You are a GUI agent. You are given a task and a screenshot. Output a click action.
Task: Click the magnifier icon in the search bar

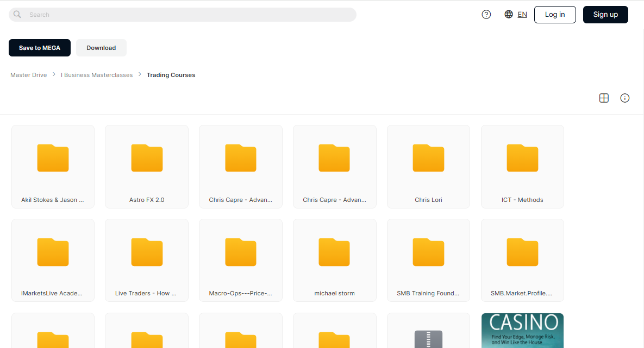(x=17, y=14)
